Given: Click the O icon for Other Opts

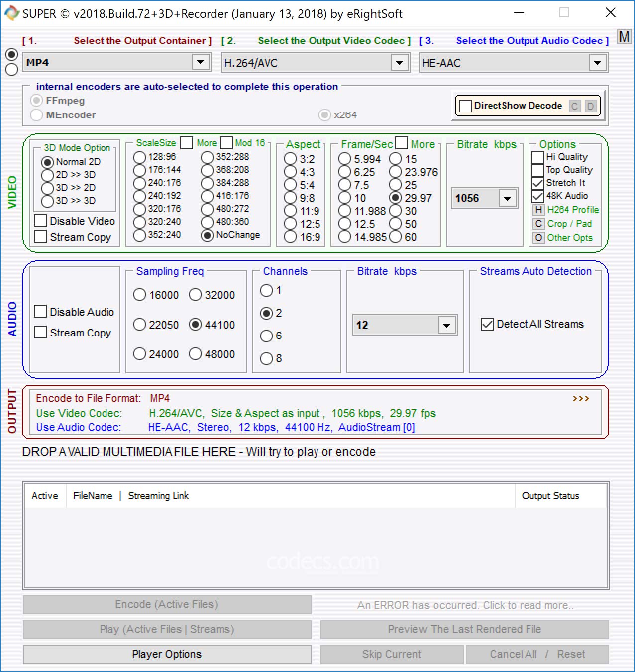Looking at the screenshot, I should click(x=538, y=238).
